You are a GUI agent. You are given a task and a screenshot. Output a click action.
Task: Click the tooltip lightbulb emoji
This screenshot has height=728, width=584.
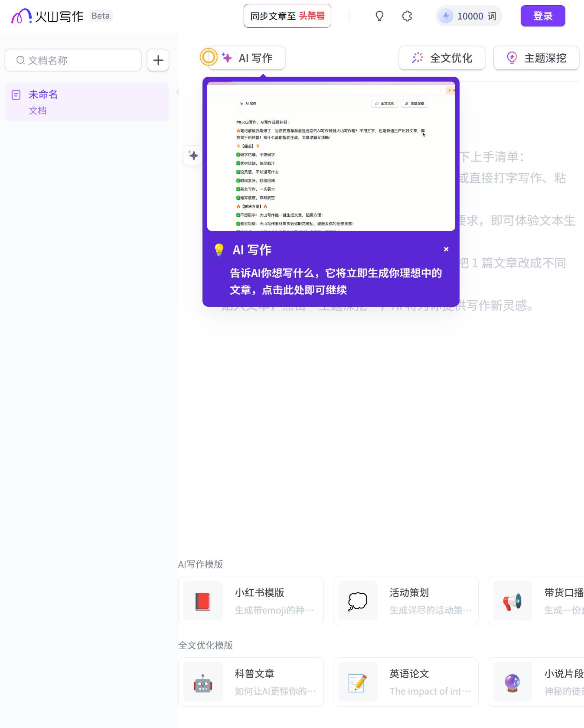[x=219, y=250]
